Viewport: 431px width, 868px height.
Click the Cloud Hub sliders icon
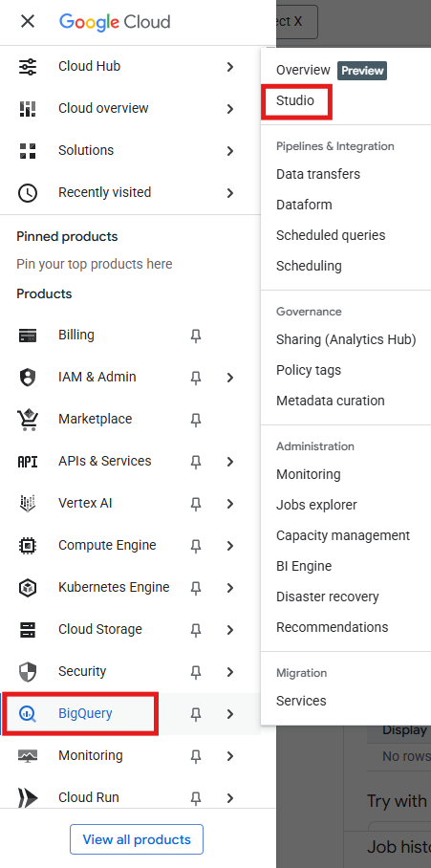pyautogui.click(x=27, y=66)
